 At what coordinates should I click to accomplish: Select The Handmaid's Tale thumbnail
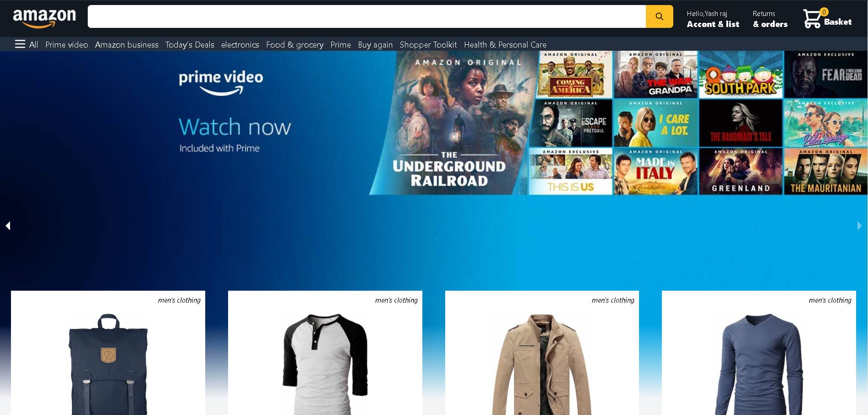click(741, 123)
